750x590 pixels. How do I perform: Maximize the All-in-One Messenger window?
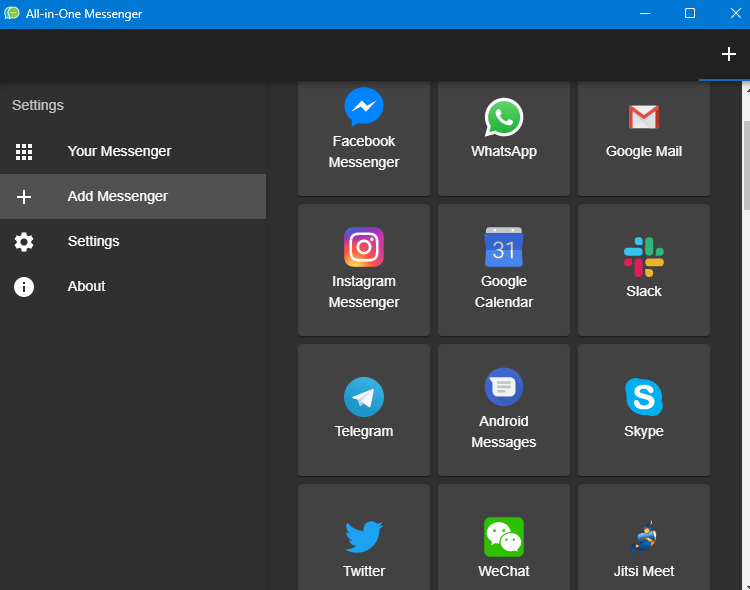tap(690, 13)
